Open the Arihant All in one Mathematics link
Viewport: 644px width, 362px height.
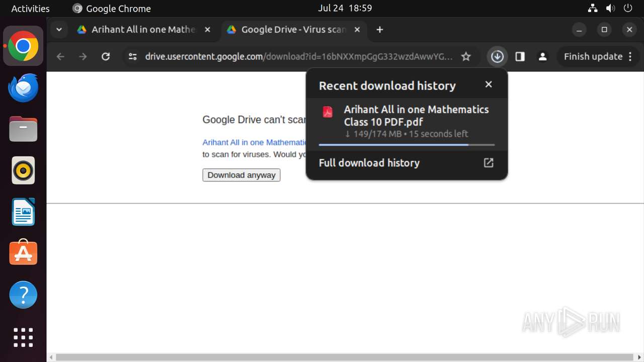[x=254, y=142]
